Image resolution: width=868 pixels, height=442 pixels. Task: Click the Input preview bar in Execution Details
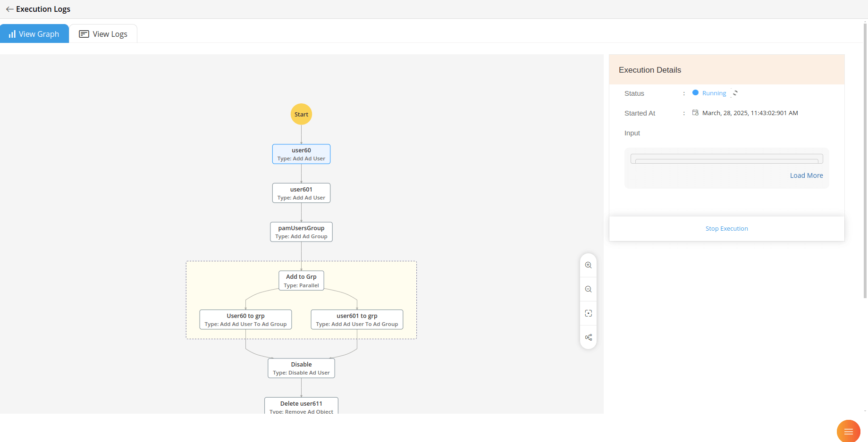[726, 159]
